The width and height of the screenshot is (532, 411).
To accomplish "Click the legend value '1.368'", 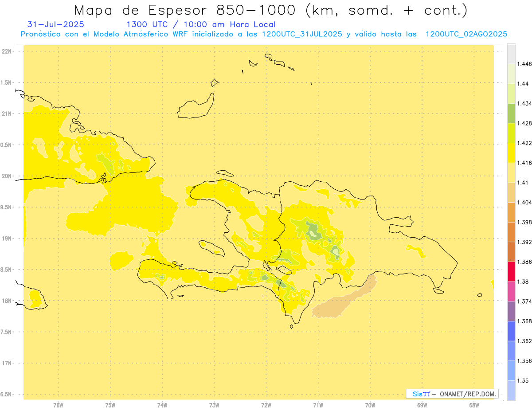I will click(524, 321).
